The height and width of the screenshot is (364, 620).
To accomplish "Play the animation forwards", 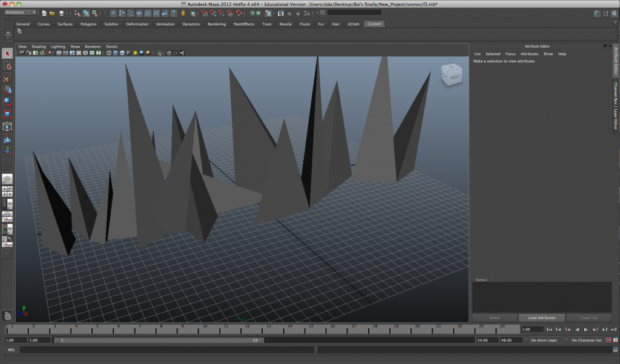I will 585,330.
